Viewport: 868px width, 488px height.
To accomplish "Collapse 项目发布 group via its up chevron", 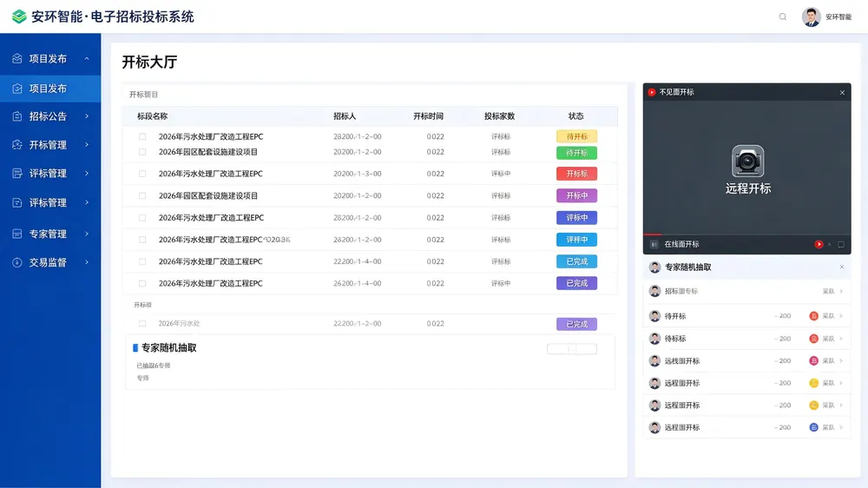I will (86, 59).
